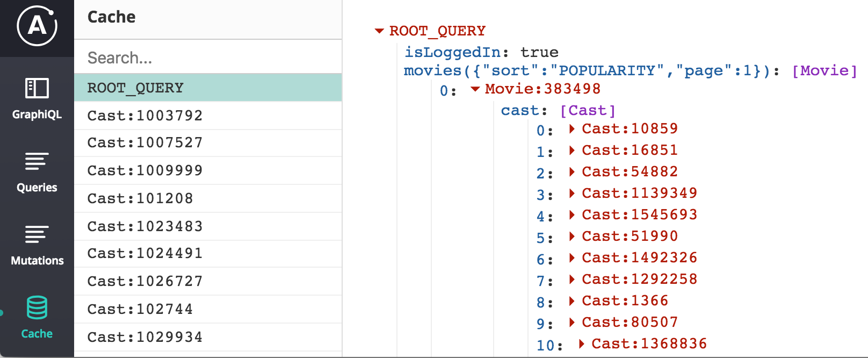The width and height of the screenshot is (868, 358).
Task: Expand the Cast:16851 node
Action: (572, 151)
